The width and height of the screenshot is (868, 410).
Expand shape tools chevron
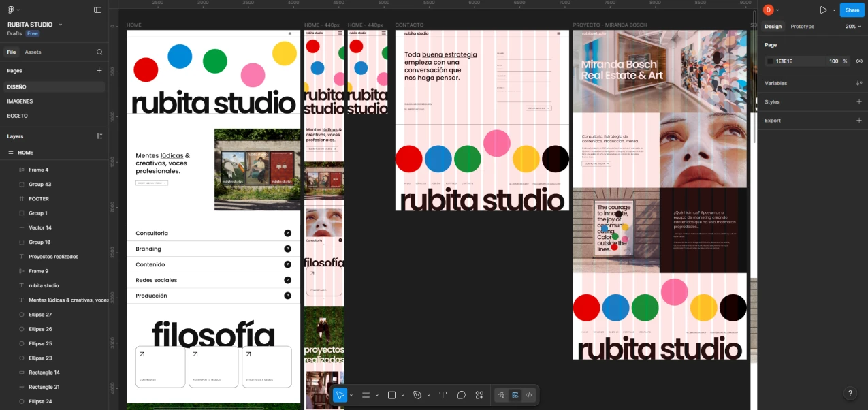tap(403, 395)
